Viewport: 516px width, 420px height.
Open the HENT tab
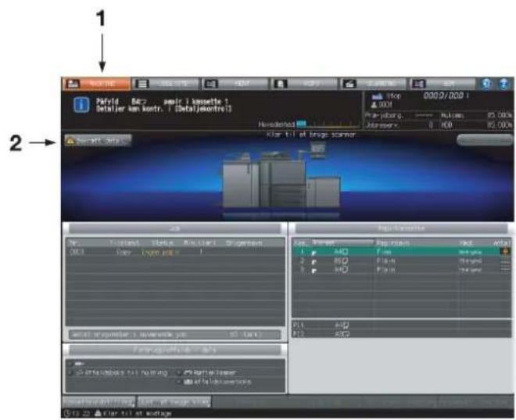[x=235, y=84]
